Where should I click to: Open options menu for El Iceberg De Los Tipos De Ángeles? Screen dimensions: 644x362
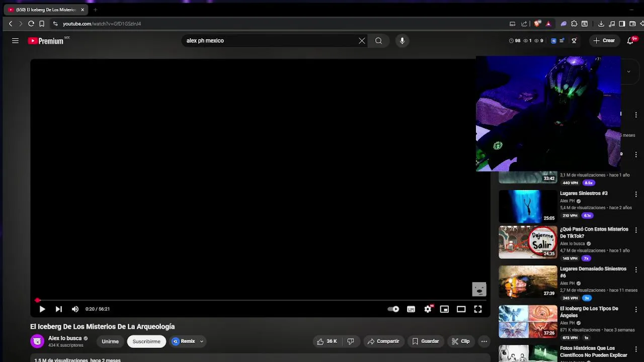pos(636,310)
